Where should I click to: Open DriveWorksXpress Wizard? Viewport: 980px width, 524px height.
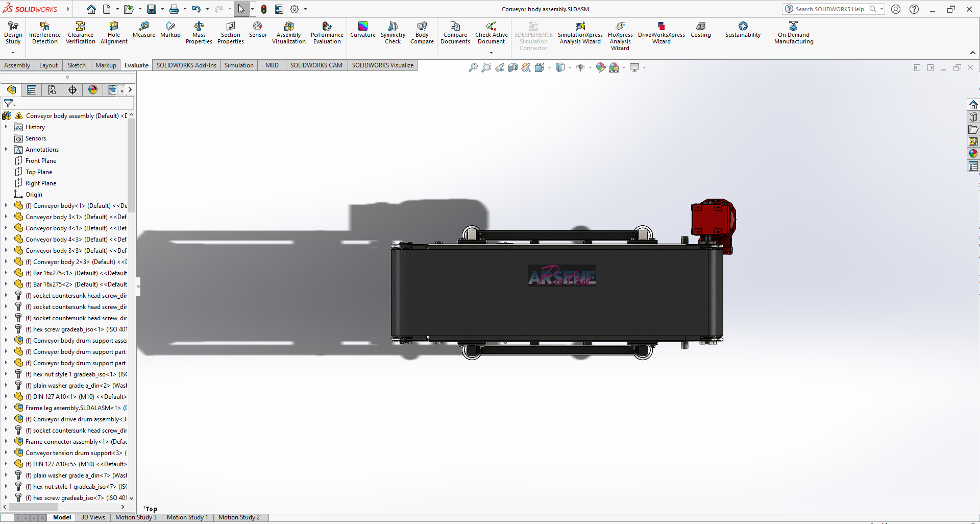pyautogui.click(x=661, y=33)
